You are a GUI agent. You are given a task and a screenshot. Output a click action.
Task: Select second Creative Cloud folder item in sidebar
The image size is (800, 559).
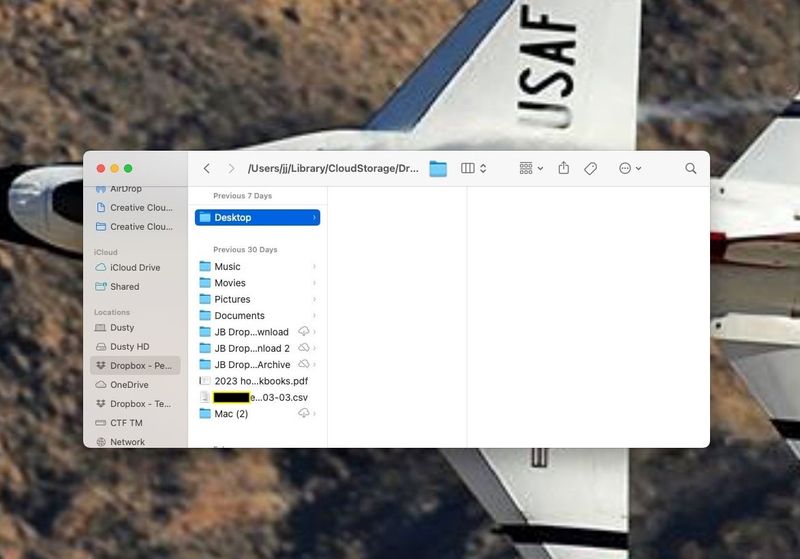(135, 226)
